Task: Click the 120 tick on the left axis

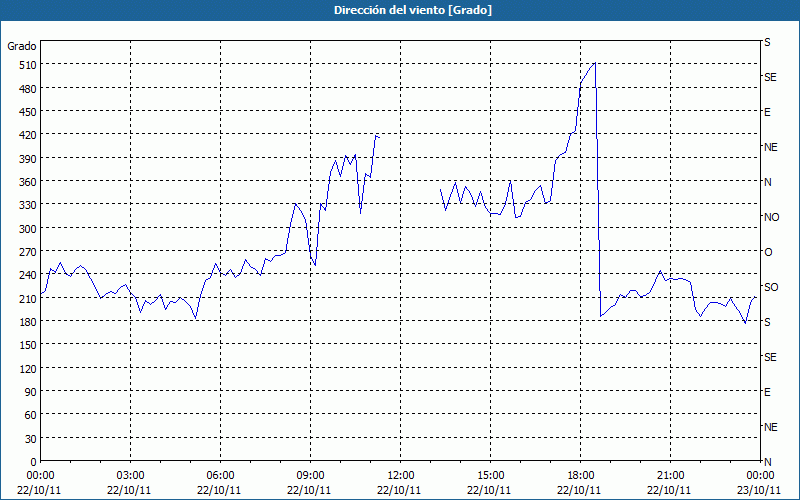Action: (x=28, y=369)
